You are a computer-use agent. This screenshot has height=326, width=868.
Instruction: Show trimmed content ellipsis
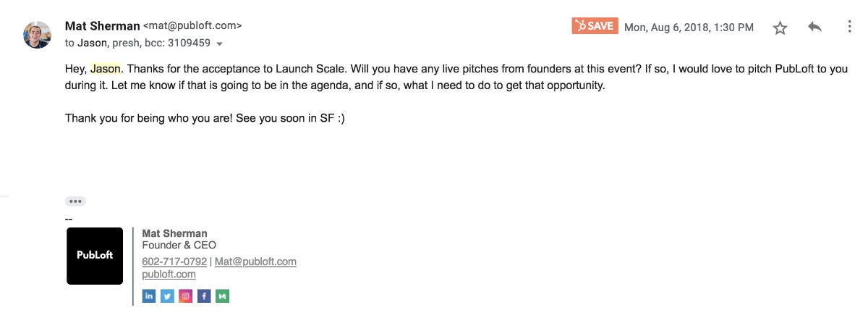pos(75,201)
